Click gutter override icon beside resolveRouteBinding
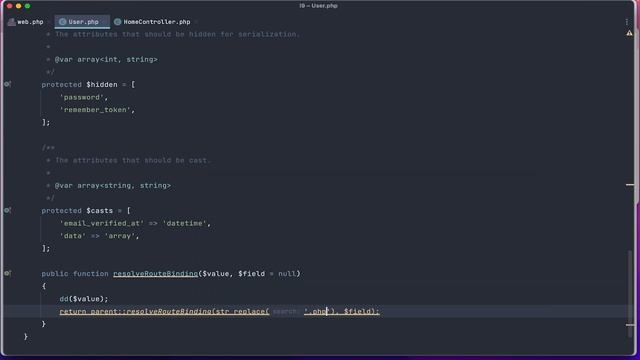This screenshot has width=640, height=360. click(7, 273)
